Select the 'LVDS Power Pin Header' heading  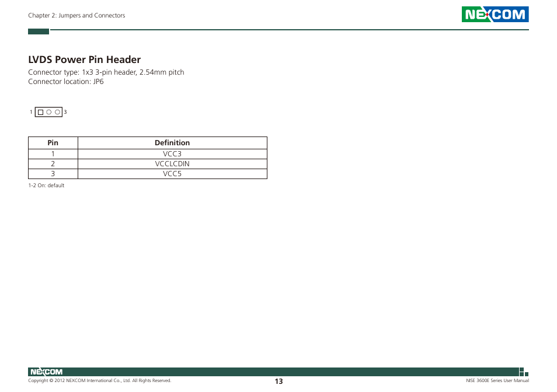[85, 60]
